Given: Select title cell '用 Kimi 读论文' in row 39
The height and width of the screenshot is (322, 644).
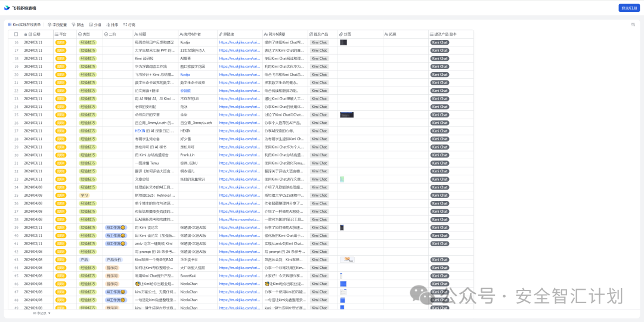Looking at the screenshot, I should coord(155,227).
